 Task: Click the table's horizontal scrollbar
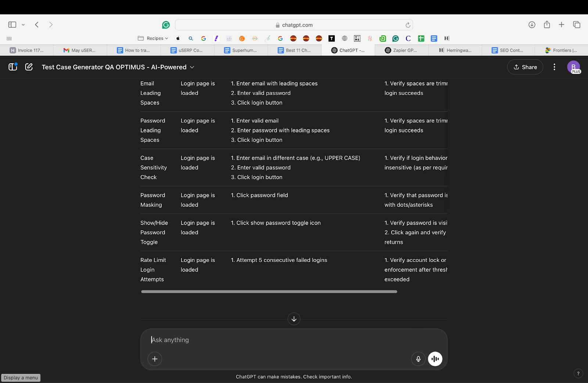point(269,291)
